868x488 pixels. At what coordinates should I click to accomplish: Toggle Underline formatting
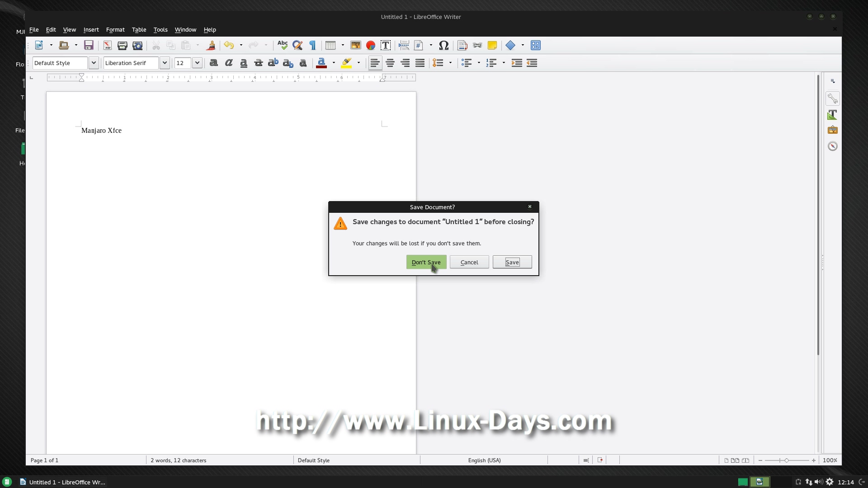[x=244, y=63]
